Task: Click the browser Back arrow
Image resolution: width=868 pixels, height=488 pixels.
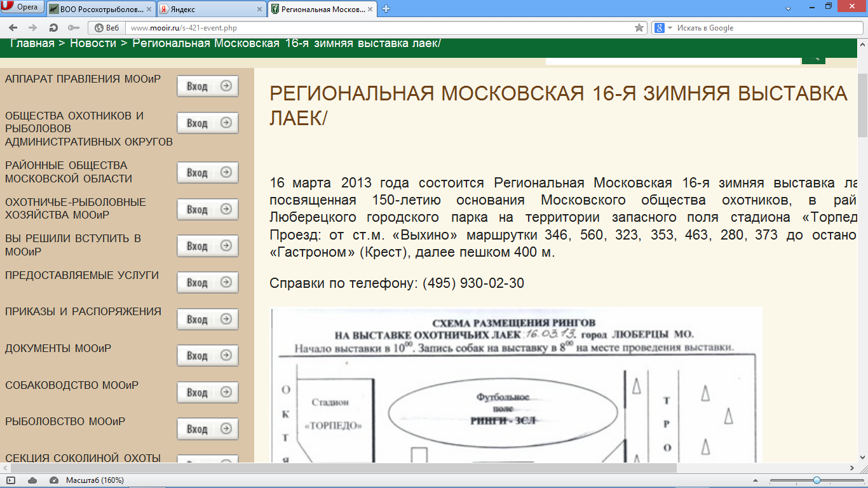Action: click(13, 28)
